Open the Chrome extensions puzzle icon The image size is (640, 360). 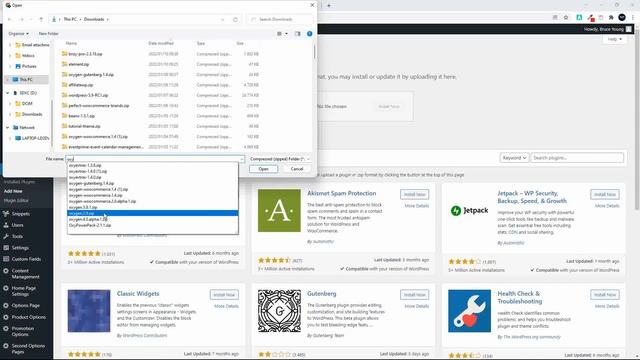point(611,18)
